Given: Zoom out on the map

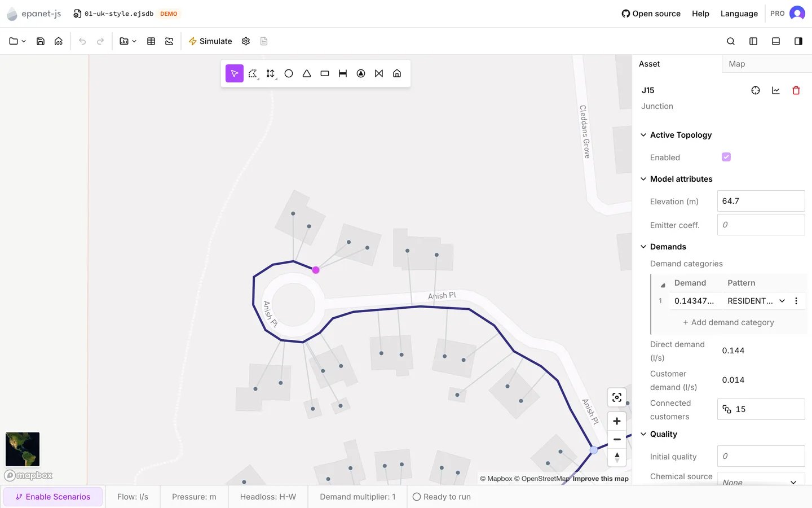Looking at the screenshot, I should coord(617,439).
